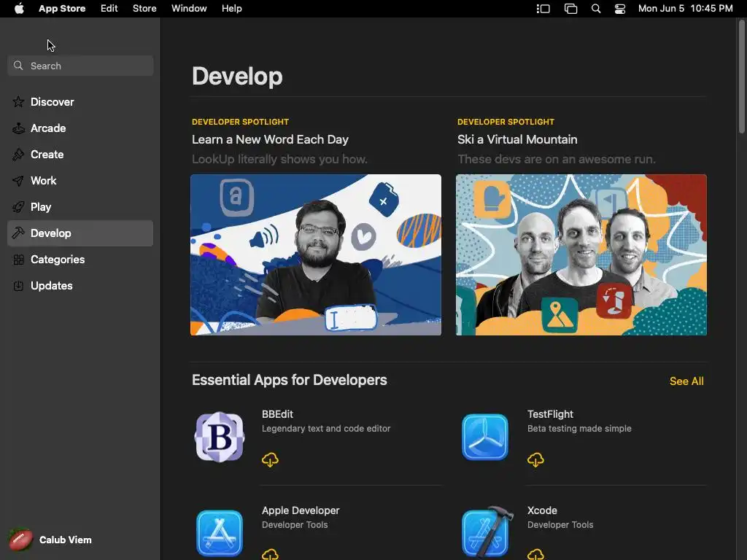Image resolution: width=747 pixels, height=560 pixels.
Task: Show the date and time panel
Action: [685, 9]
